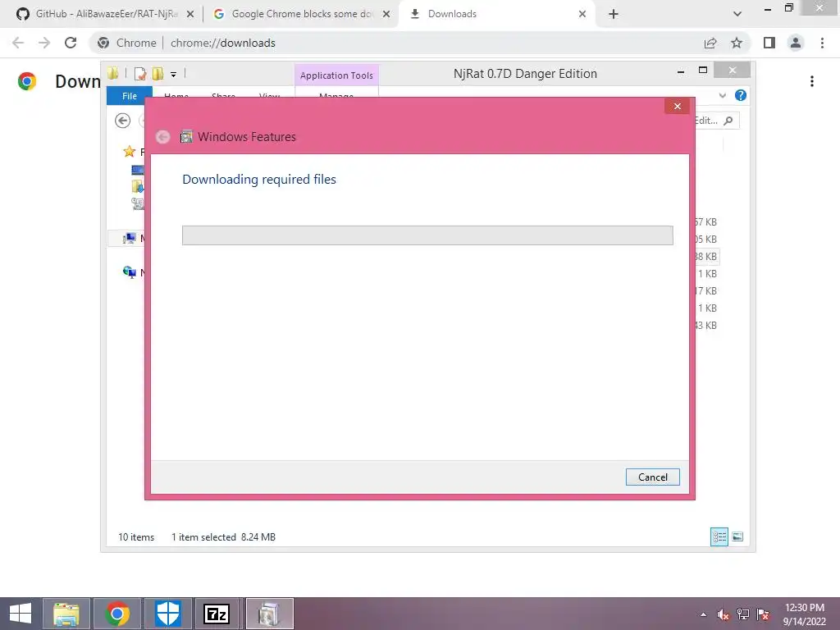Select the computer item in navigation pane

pyautogui.click(x=129, y=238)
